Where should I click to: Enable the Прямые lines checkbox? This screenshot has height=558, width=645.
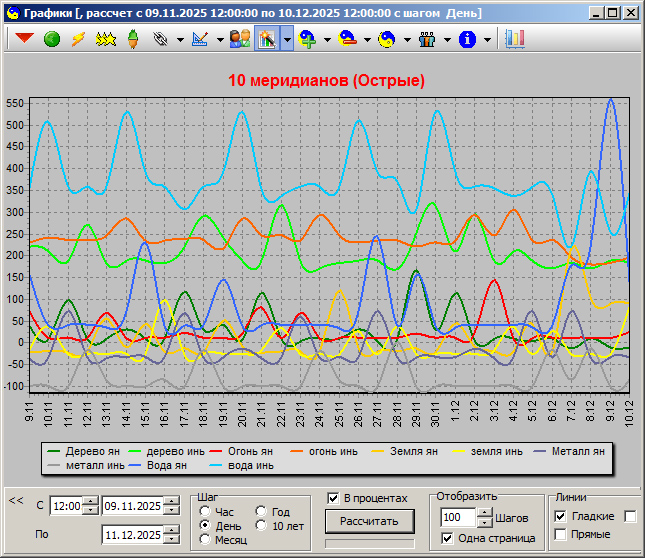coord(560,534)
